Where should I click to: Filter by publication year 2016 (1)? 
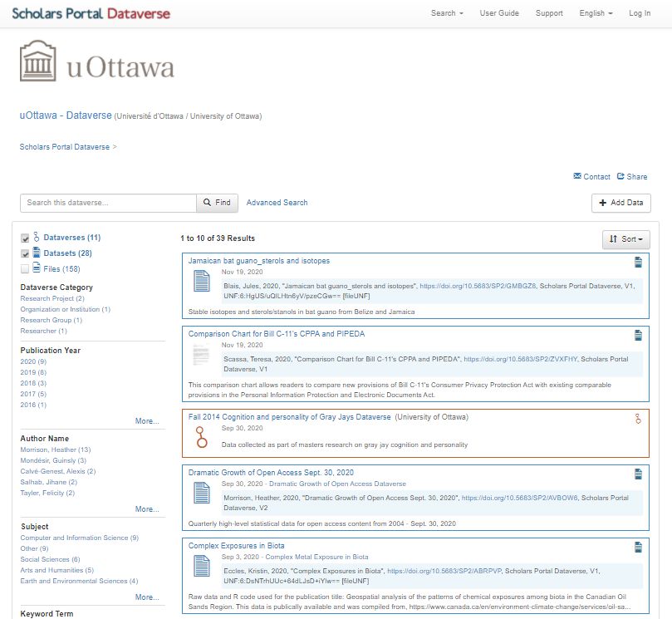click(x=33, y=405)
